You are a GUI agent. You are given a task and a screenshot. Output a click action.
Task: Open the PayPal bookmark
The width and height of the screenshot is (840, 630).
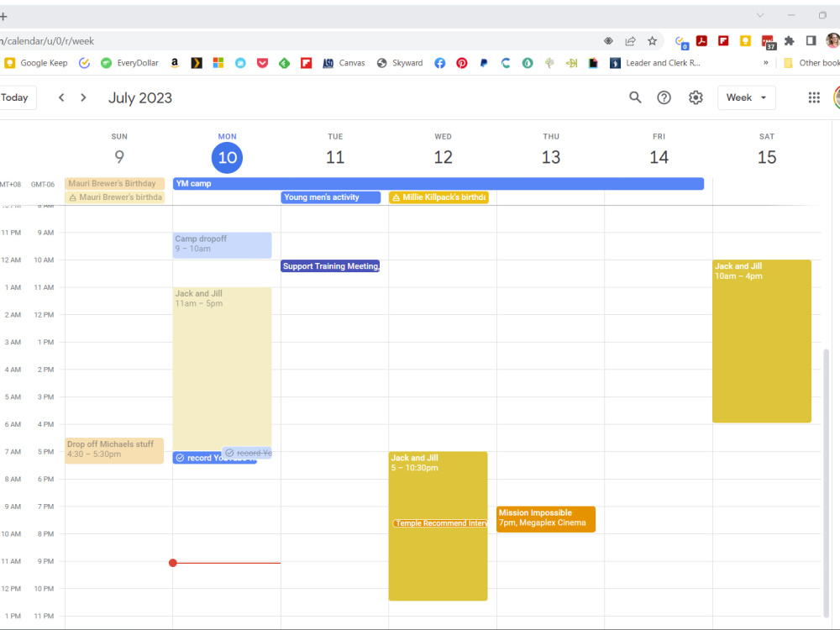click(x=484, y=63)
